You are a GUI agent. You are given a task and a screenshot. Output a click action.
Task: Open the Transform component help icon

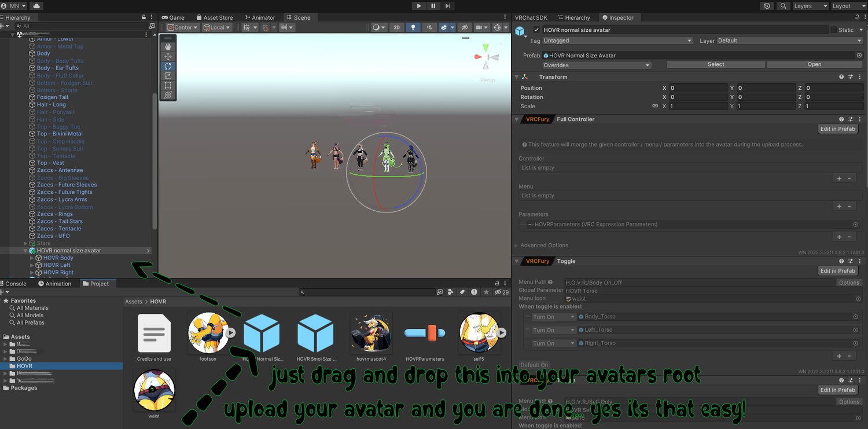(841, 77)
